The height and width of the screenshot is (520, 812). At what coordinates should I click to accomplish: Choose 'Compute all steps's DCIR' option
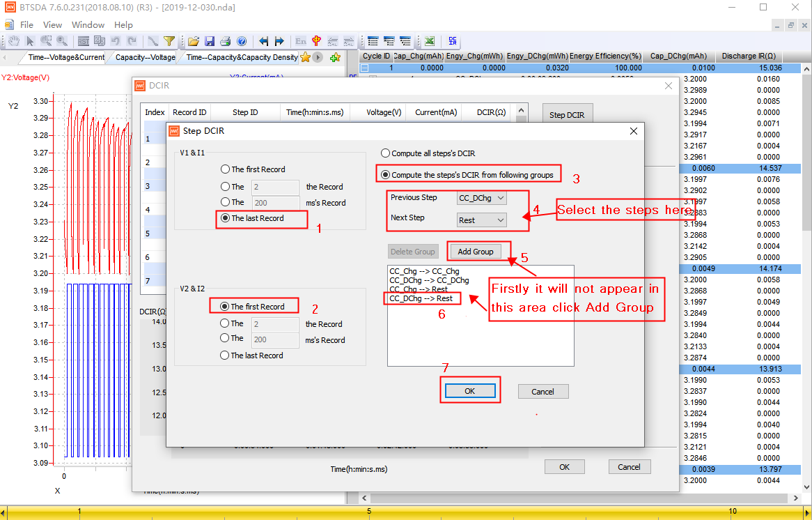[x=385, y=153]
